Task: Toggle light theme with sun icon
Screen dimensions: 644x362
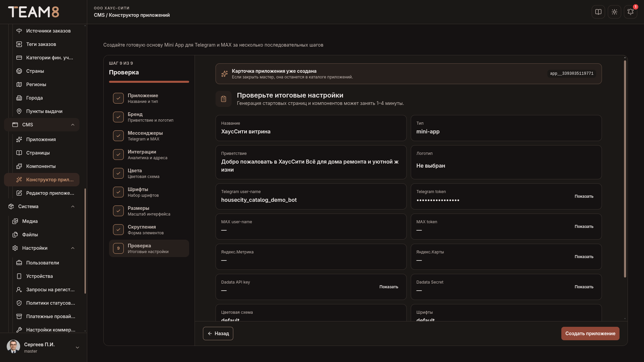Action: pos(614,12)
